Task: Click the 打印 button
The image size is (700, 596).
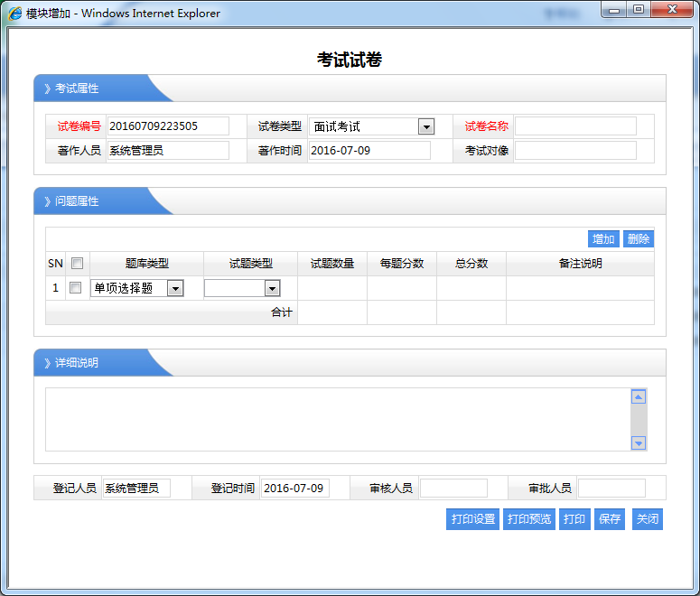Action: (x=574, y=519)
